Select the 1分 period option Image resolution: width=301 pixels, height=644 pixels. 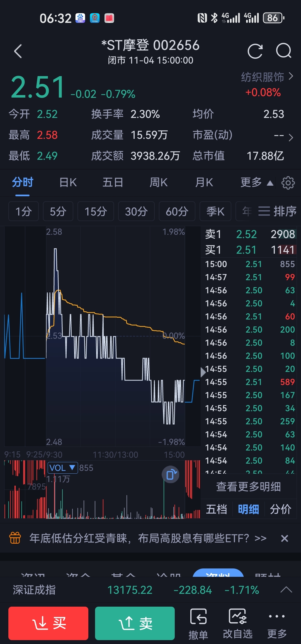[x=23, y=211]
